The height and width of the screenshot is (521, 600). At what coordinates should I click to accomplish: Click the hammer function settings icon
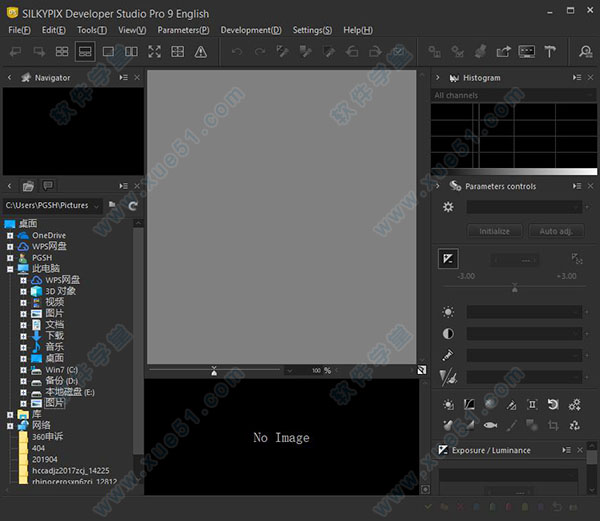click(550, 52)
